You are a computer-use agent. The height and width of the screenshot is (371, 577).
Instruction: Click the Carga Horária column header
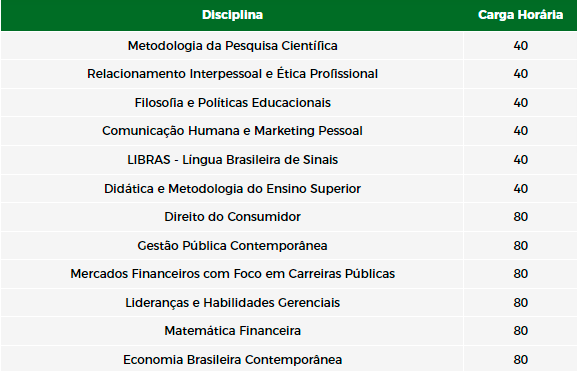click(x=520, y=15)
